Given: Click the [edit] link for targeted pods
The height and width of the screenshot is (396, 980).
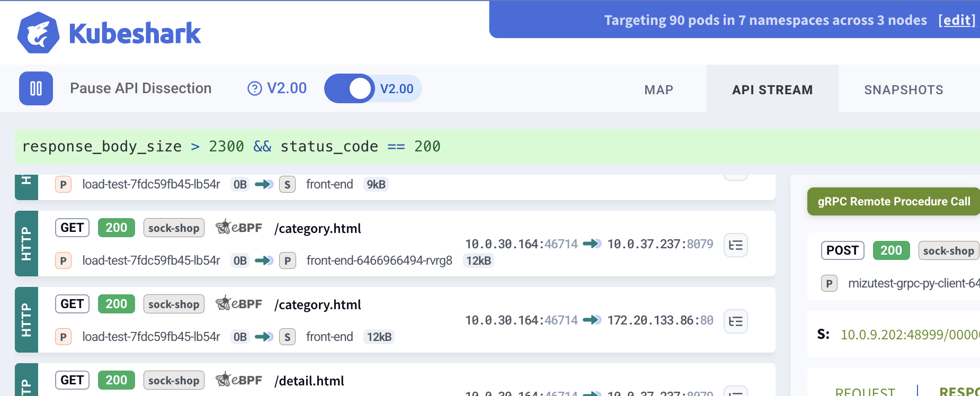Looking at the screenshot, I should tap(956, 20).
